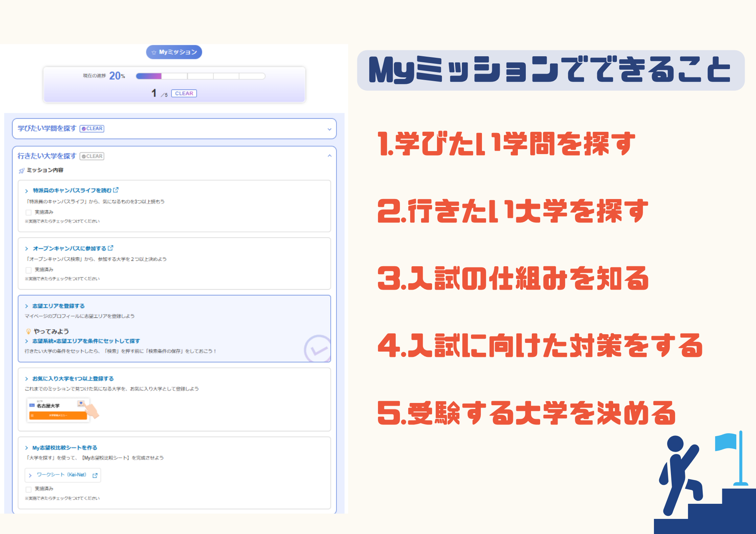Image resolution: width=756 pixels, height=534 pixels.
Task: Open 志望エリアを登録する link
Action: 58,306
